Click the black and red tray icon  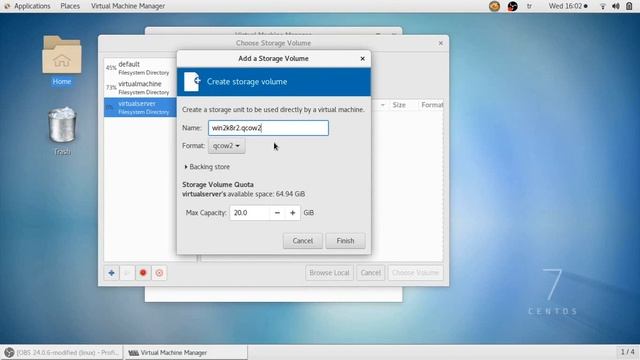click(512, 6)
